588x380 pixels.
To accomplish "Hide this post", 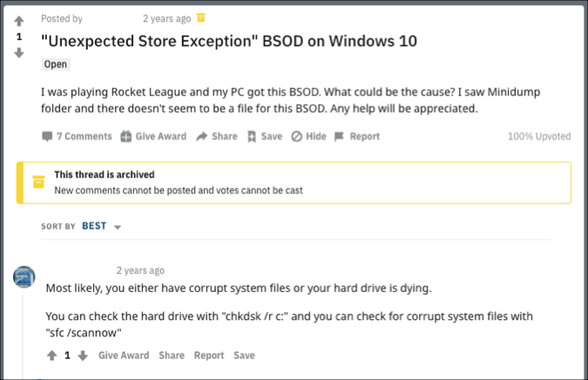I will [x=308, y=136].
